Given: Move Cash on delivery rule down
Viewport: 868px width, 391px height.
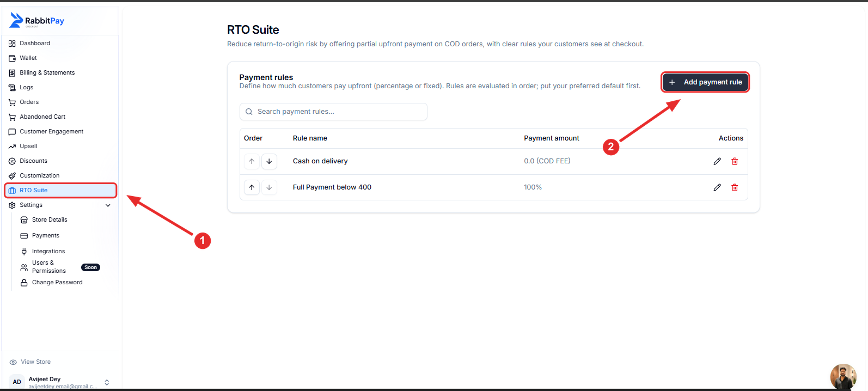Looking at the screenshot, I should [x=269, y=161].
